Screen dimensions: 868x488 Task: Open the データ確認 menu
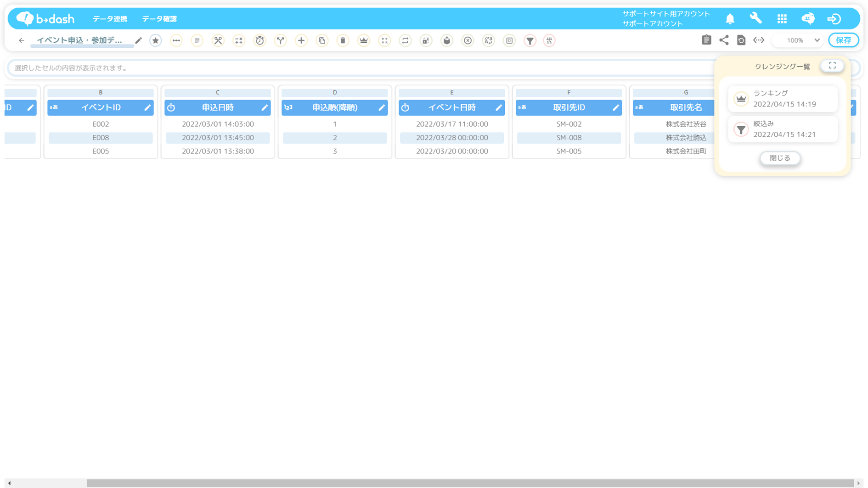[159, 19]
